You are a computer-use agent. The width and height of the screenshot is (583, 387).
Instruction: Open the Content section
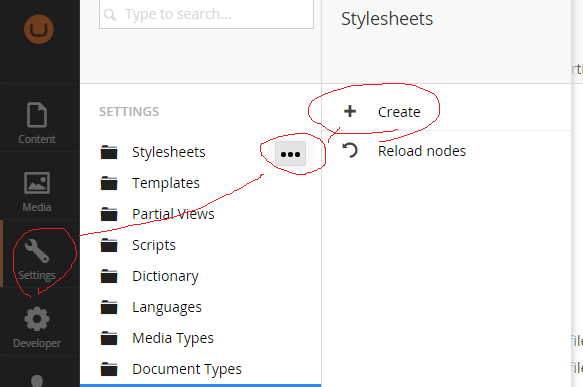point(37,123)
